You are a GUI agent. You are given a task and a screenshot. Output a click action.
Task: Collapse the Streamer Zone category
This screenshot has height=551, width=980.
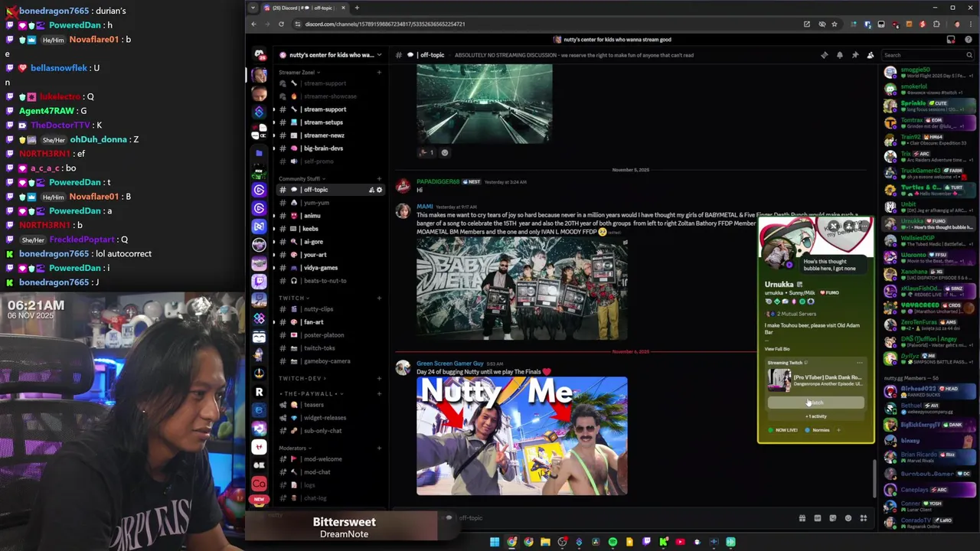(x=299, y=73)
